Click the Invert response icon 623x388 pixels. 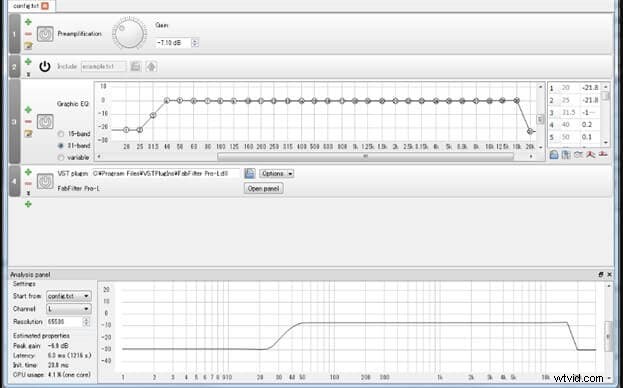tap(578, 155)
